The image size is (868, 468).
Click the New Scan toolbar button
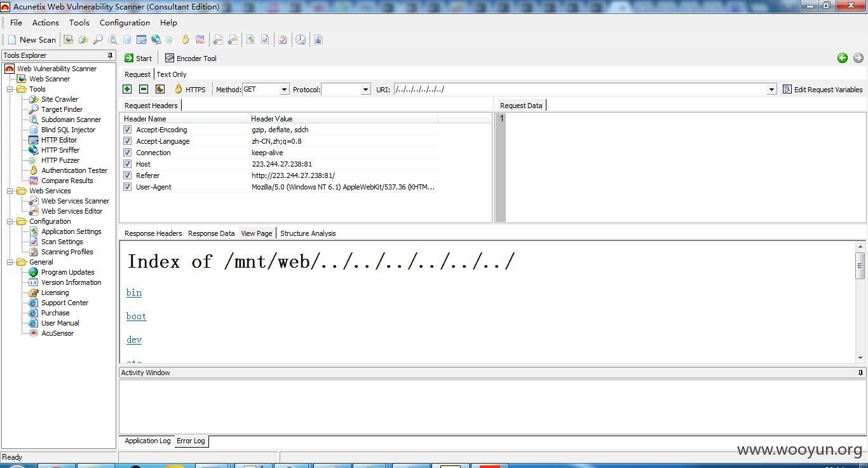tap(32, 39)
